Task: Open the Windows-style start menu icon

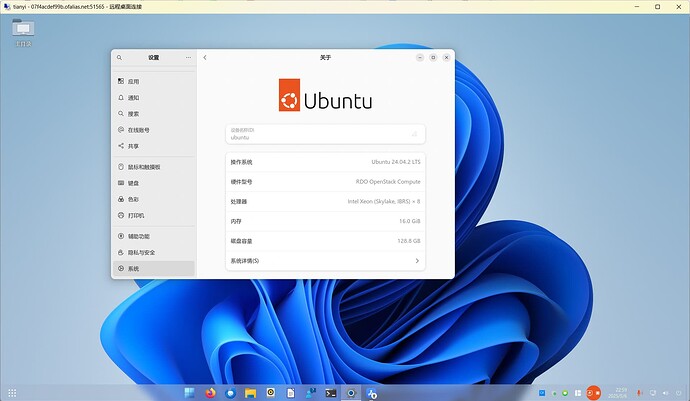Action: pos(190,393)
